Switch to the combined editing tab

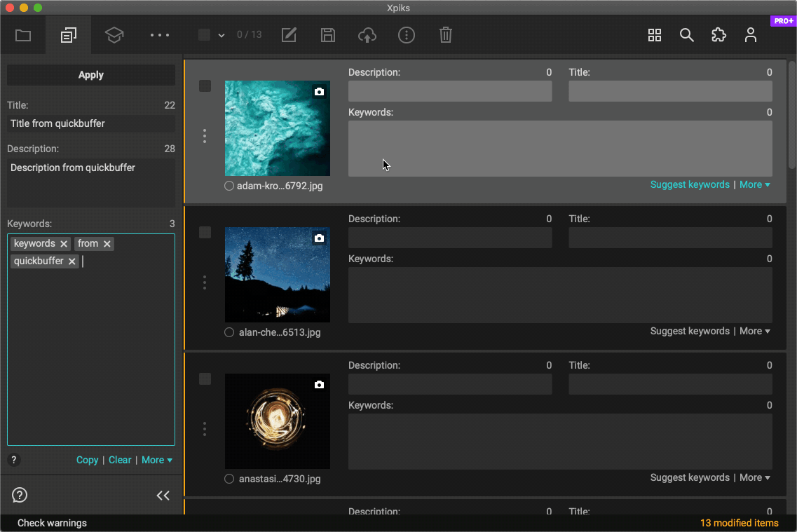(x=68, y=34)
